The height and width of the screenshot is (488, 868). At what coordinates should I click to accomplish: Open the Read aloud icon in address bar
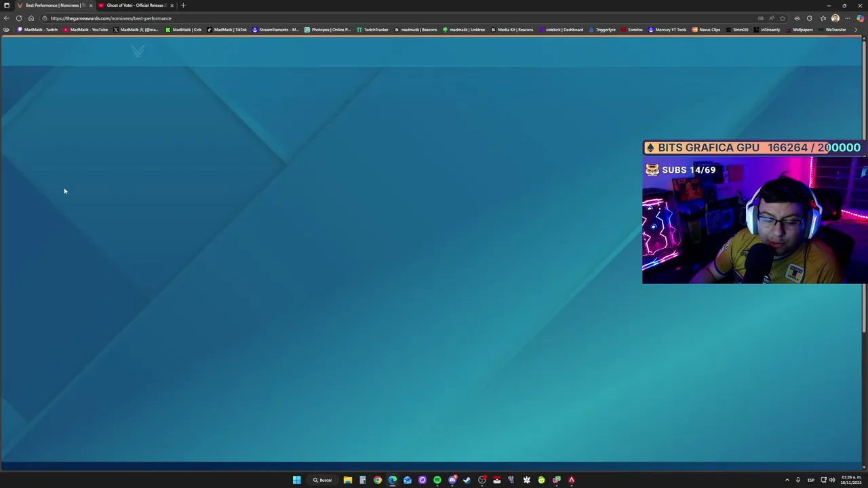tap(772, 18)
